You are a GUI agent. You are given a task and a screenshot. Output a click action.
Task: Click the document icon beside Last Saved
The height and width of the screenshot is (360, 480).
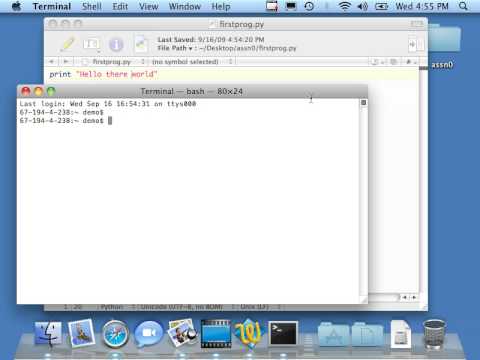141,44
